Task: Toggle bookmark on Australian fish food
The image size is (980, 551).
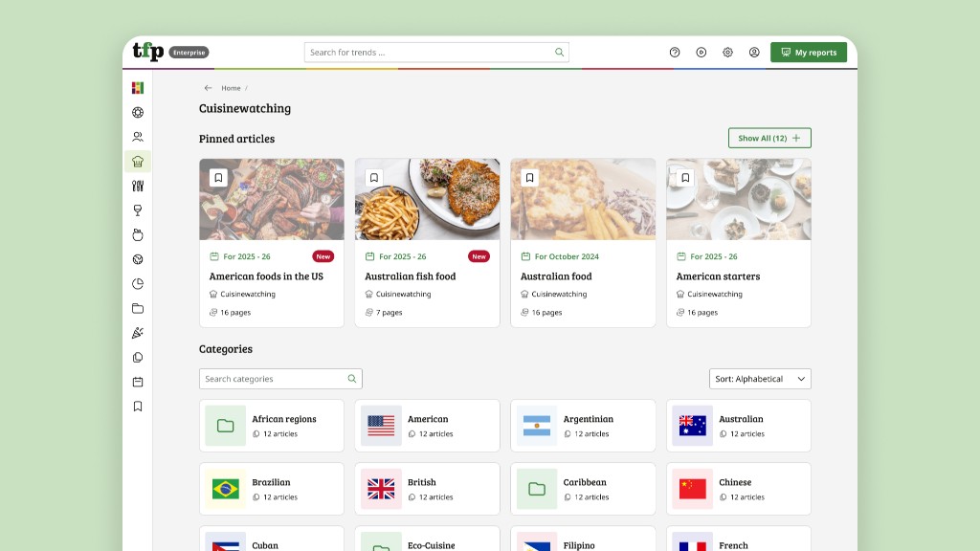Action: [374, 178]
